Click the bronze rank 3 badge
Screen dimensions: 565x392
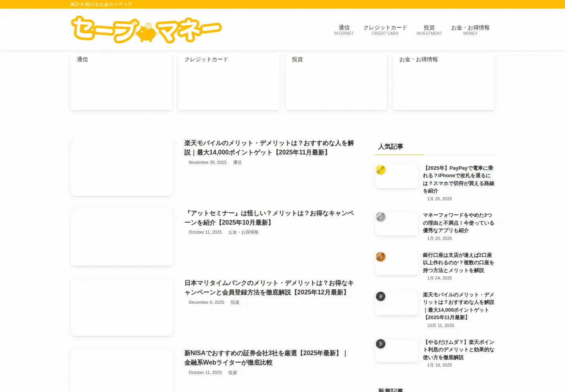[381, 257]
